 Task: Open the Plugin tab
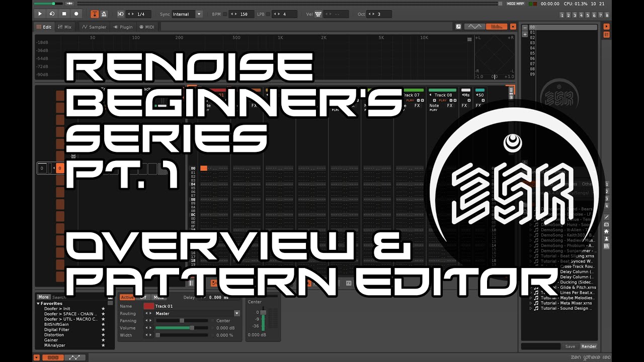pos(123,27)
